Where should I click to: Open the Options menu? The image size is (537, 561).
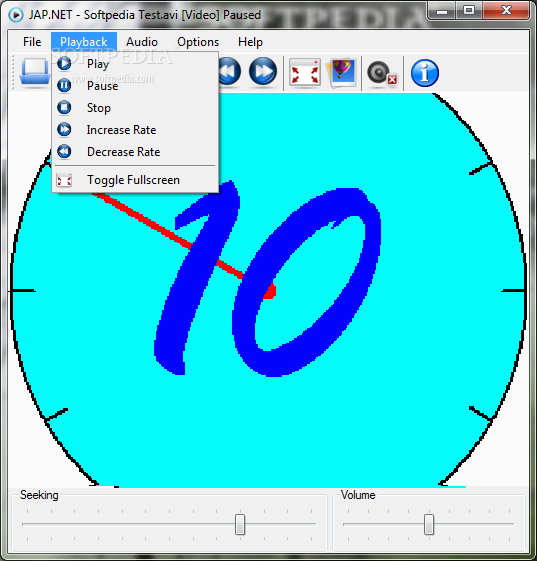click(198, 42)
